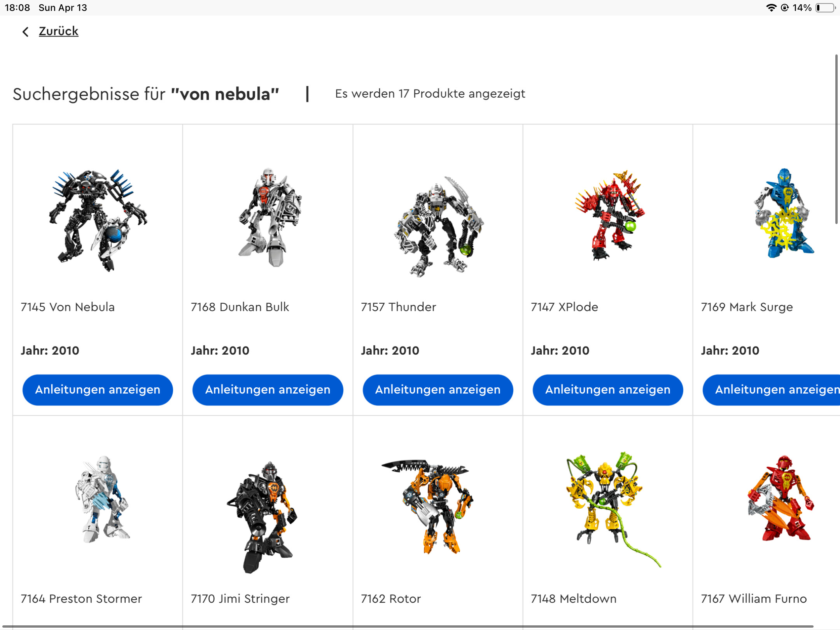Open the 7167 William Furno figure image
This screenshot has width=840, height=630.
(781, 498)
